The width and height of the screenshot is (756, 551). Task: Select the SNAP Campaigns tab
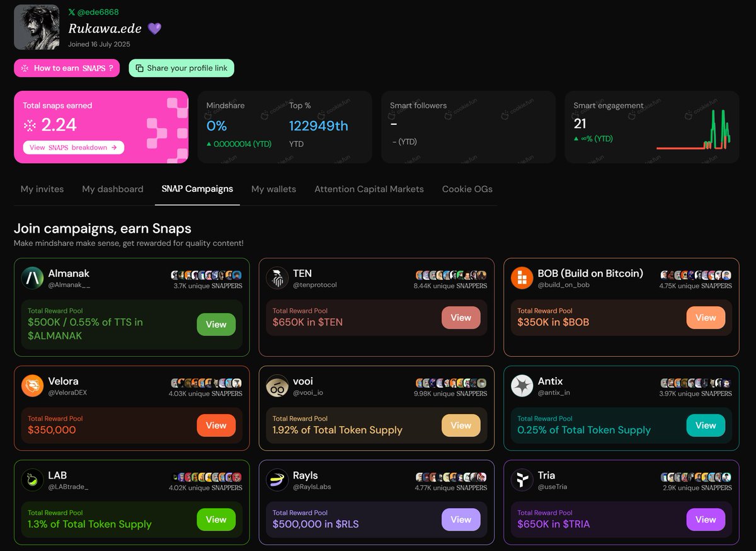coord(197,189)
